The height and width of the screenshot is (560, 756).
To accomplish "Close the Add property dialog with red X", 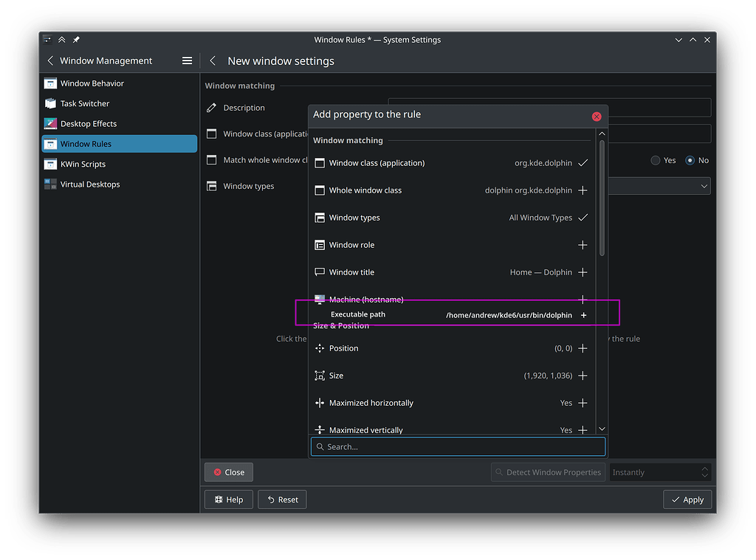I will pos(597,117).
